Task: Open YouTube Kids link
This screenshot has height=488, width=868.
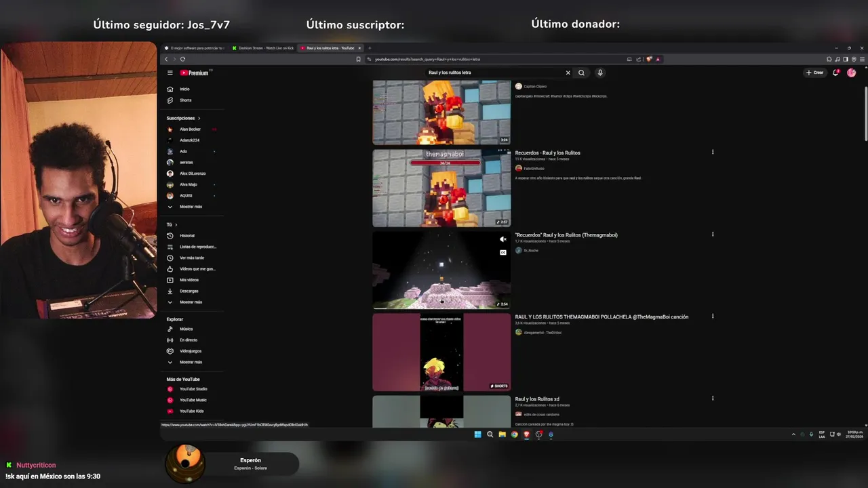Action: pos(191,411)
